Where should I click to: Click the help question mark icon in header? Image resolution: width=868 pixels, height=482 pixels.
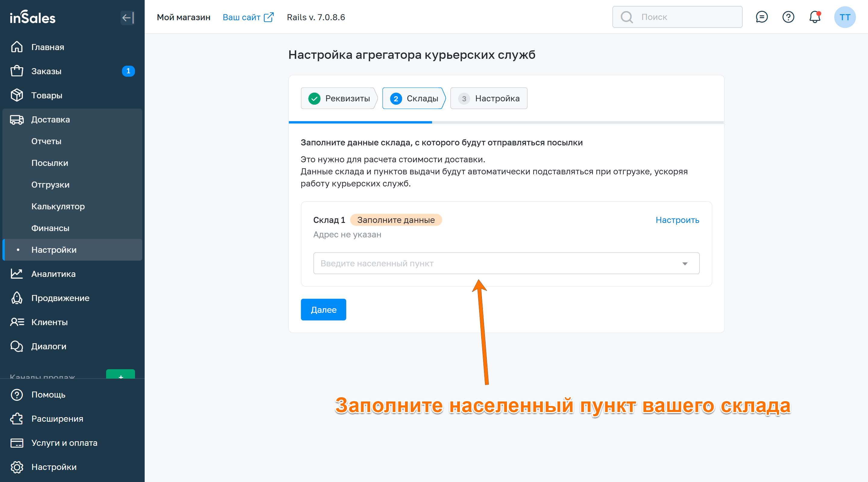point(788,17)
